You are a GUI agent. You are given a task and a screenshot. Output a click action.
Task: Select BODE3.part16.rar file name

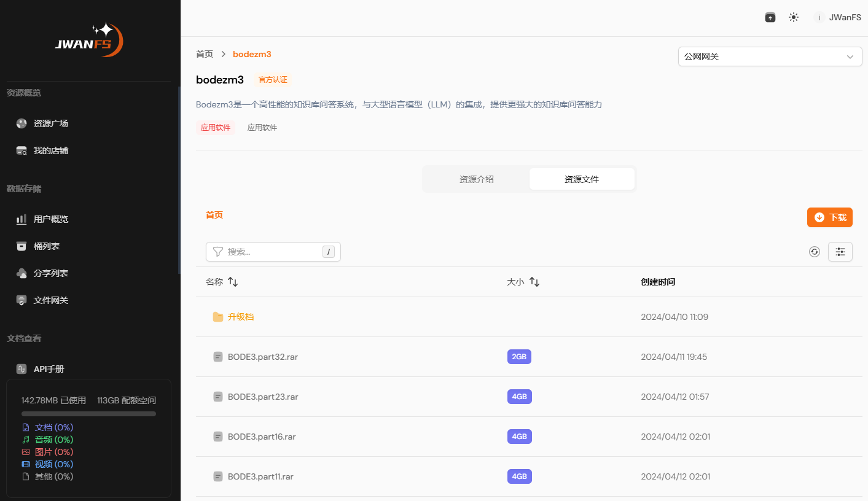(x=262, y=437)
